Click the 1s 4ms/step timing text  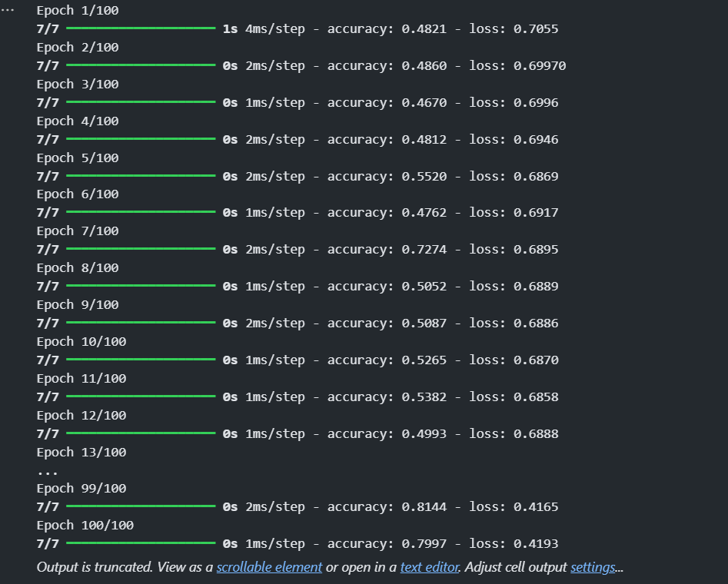click(264, 28)
